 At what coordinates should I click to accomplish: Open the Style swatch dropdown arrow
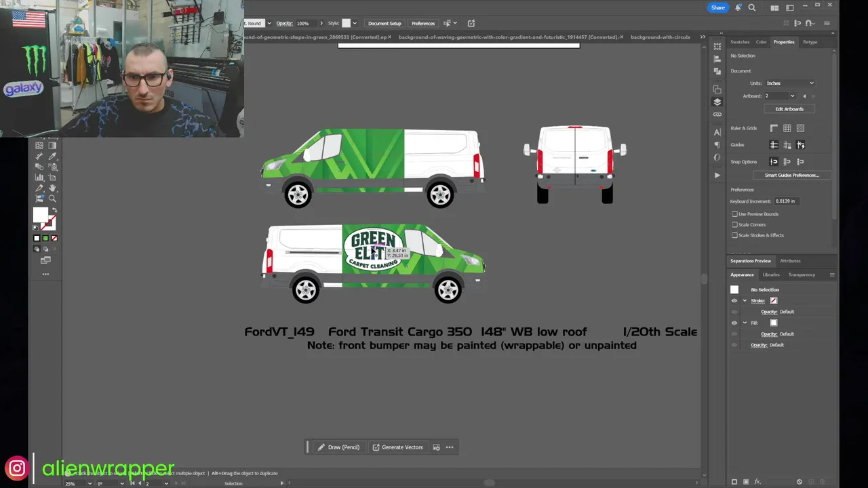pyautogui.click(x=355, y=23)
